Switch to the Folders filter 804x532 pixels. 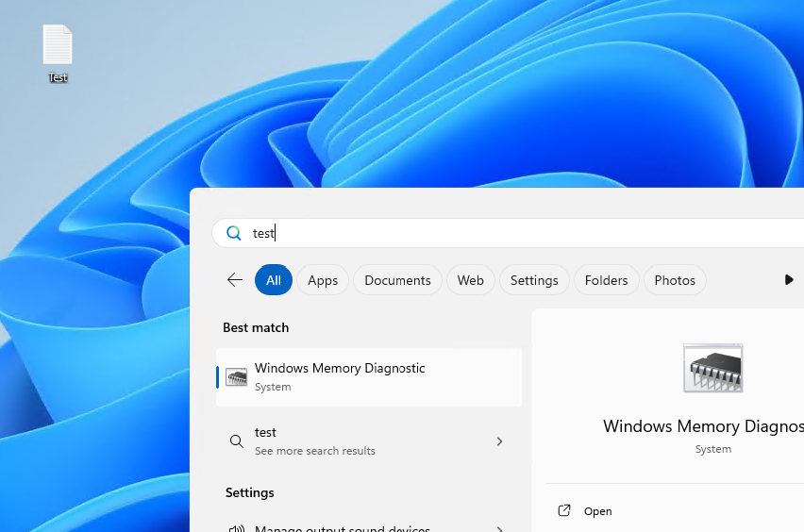(606, 280)
